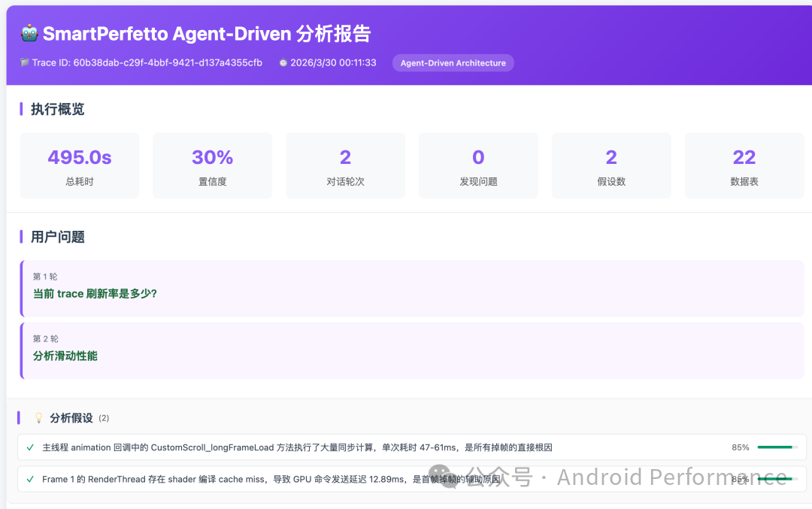Click the 第 1 轮 label
812x509 pixels.
click(45, 277)
